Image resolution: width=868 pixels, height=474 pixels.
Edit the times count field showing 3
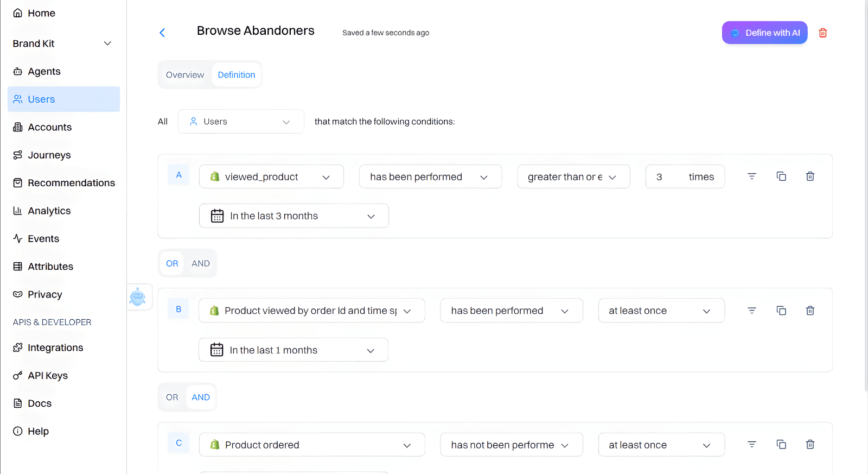coord(685,176)
